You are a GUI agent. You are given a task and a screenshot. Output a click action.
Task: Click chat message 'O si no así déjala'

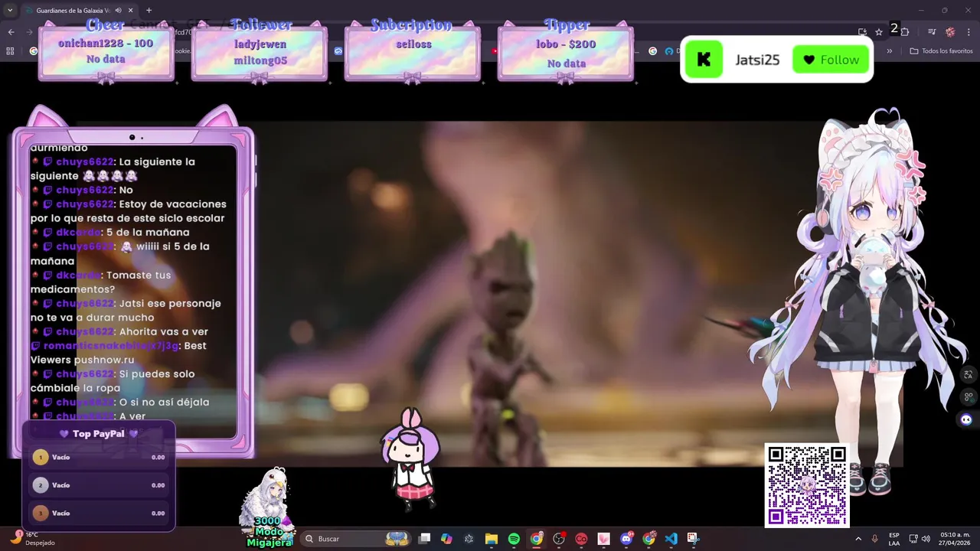(120, 402)
